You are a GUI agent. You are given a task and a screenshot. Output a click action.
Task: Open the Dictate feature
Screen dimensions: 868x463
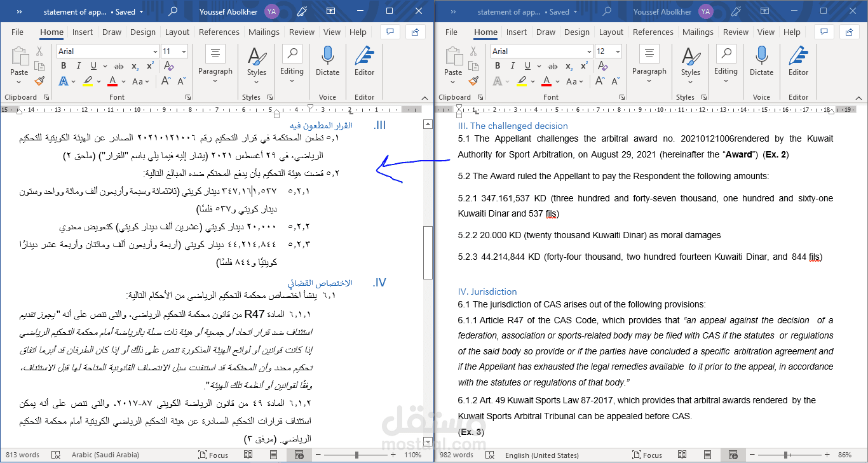327,60
